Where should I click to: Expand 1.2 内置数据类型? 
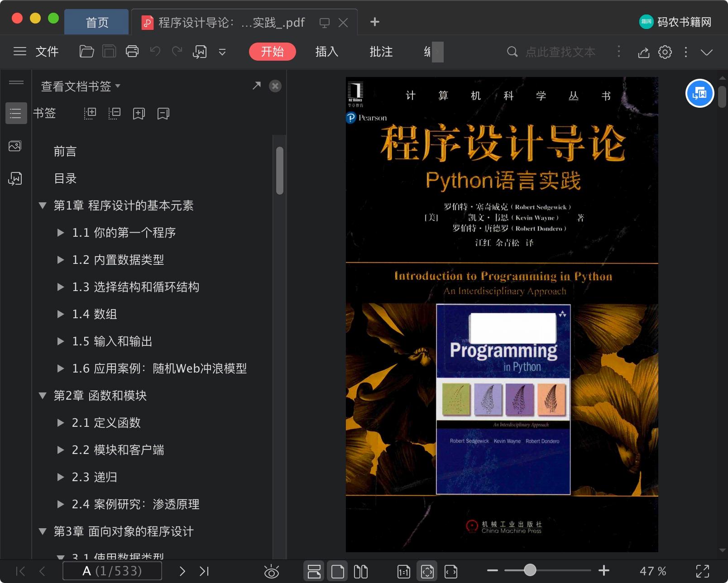60,260
